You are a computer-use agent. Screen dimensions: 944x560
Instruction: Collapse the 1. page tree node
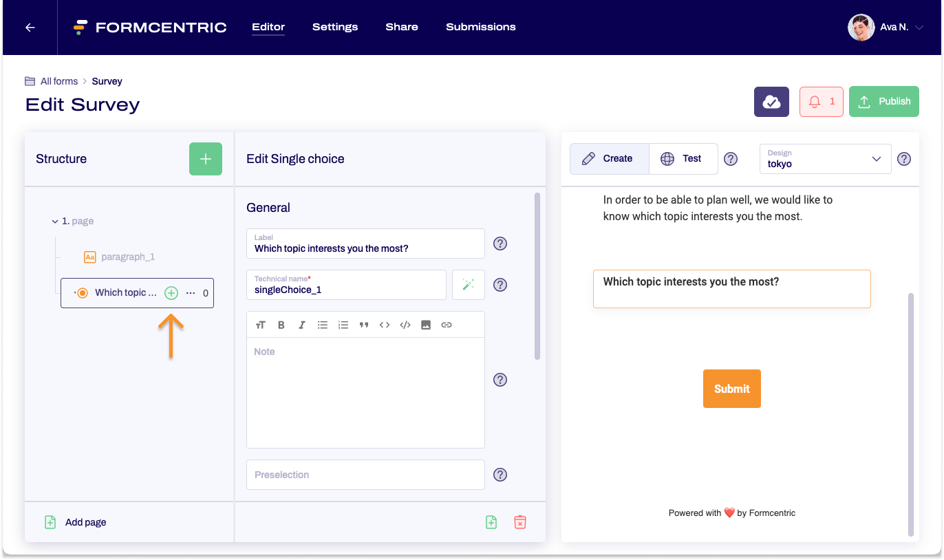55,222
